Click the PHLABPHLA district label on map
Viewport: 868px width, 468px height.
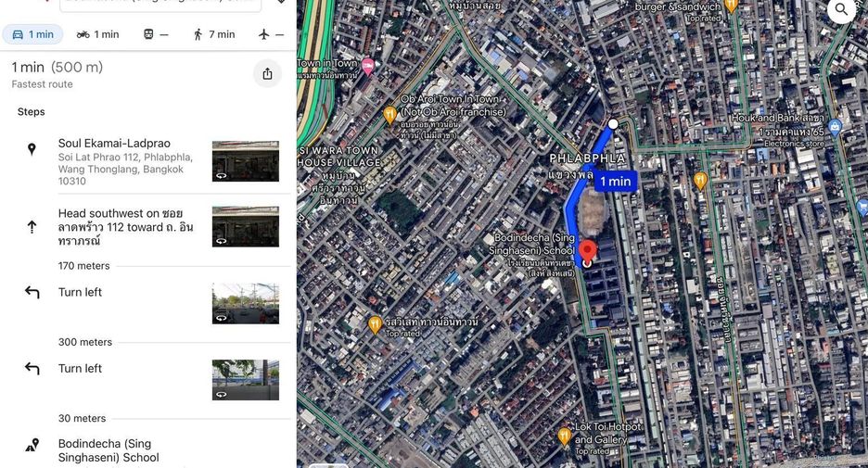point(587,158)
